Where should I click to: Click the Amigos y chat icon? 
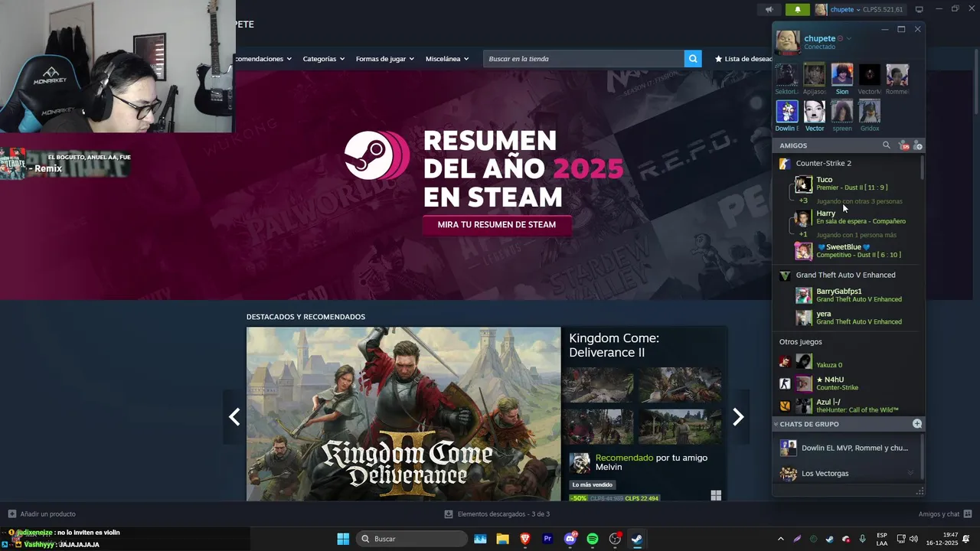click(x=968, y=514)
